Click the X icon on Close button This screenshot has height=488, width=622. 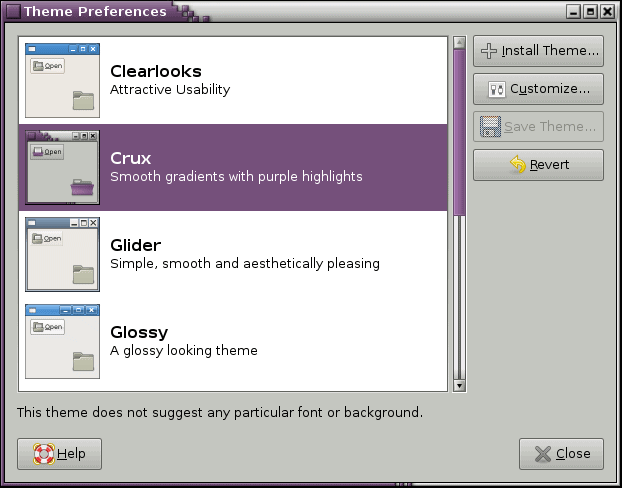(x=543, y=454)
